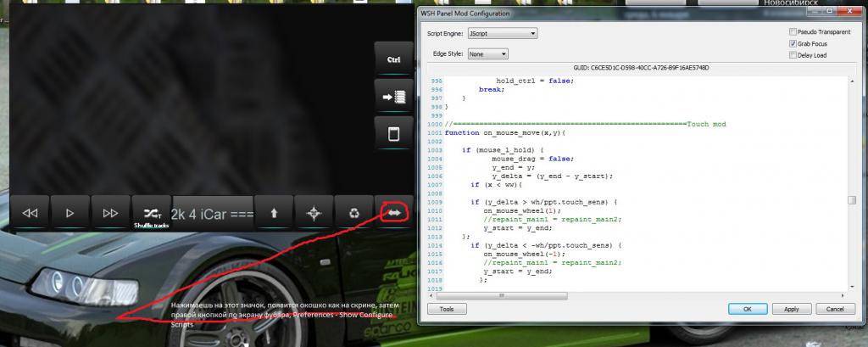
Task: Open the Tools menu button
Action: [447, 309]
